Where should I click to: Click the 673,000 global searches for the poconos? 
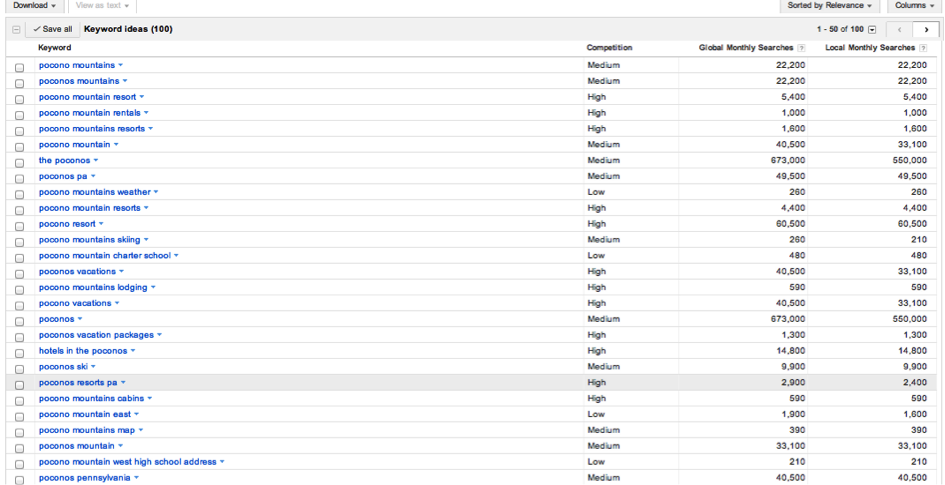[x=788, y=160]
